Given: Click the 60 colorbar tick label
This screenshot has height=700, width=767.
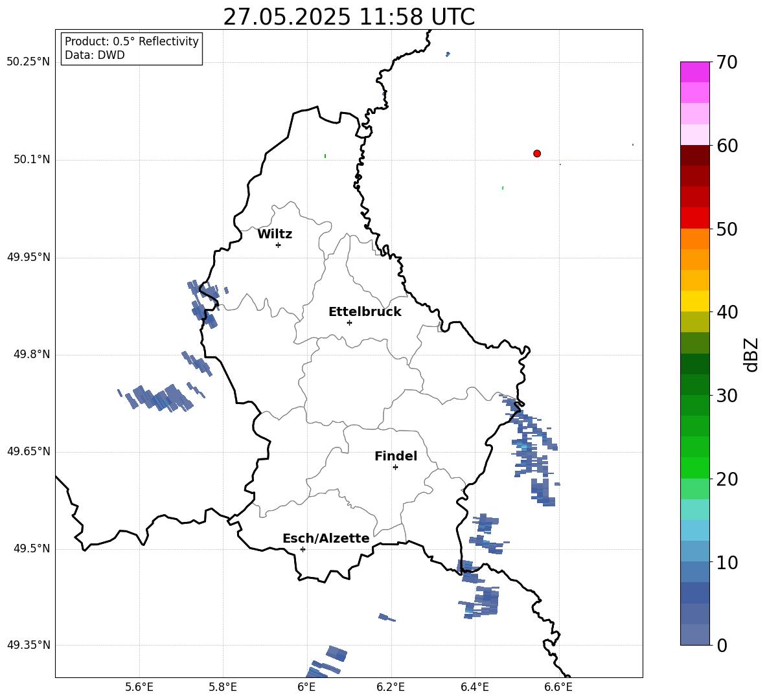Looking at the screenshot, I should (x=727, y=146).
